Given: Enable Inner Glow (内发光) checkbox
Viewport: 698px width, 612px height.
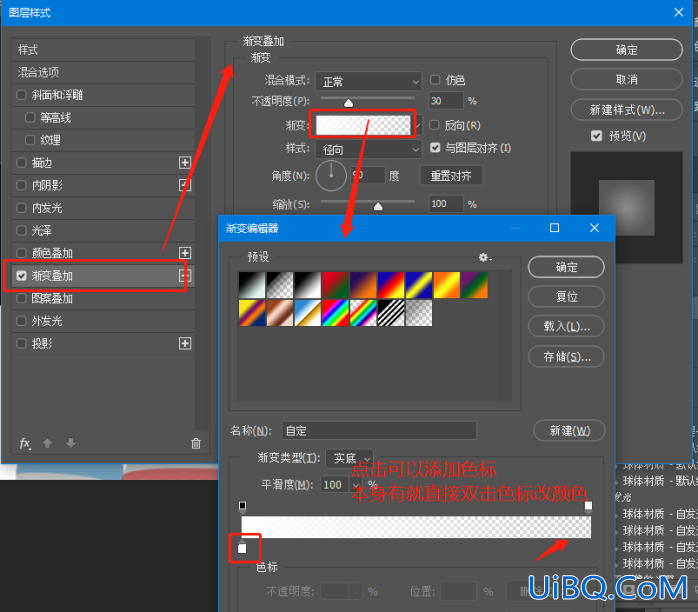Looking at the screenshot, I should point(21,208).
